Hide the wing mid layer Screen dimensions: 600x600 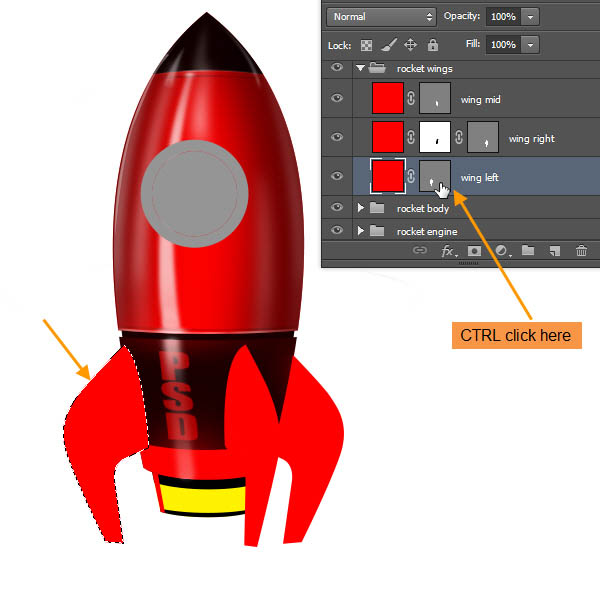click(x=337, y=98)
